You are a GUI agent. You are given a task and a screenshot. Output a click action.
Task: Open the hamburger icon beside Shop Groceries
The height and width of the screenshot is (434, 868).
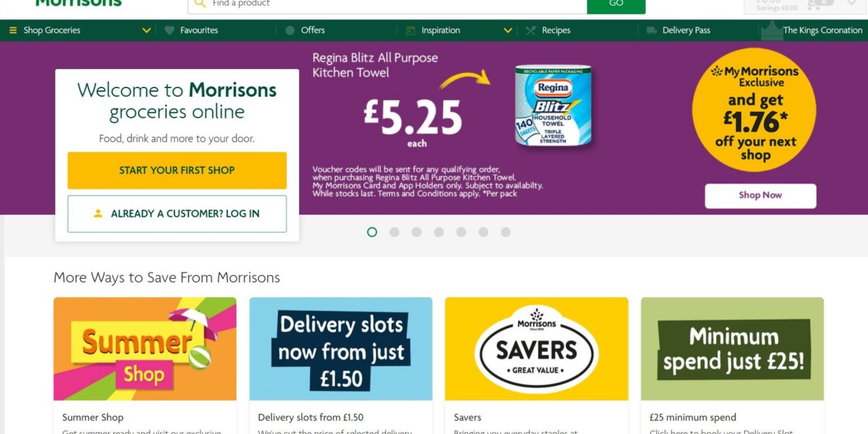[12, 30]
